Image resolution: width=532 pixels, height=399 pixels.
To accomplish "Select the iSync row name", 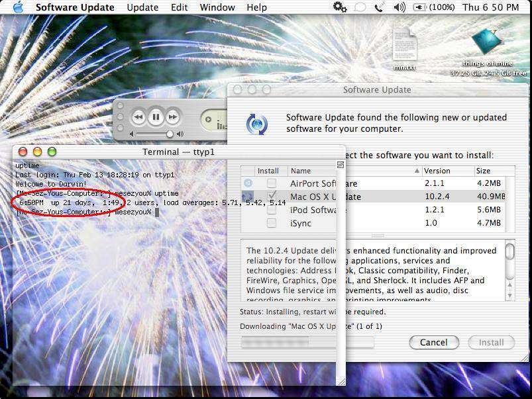I will point(300,224).
